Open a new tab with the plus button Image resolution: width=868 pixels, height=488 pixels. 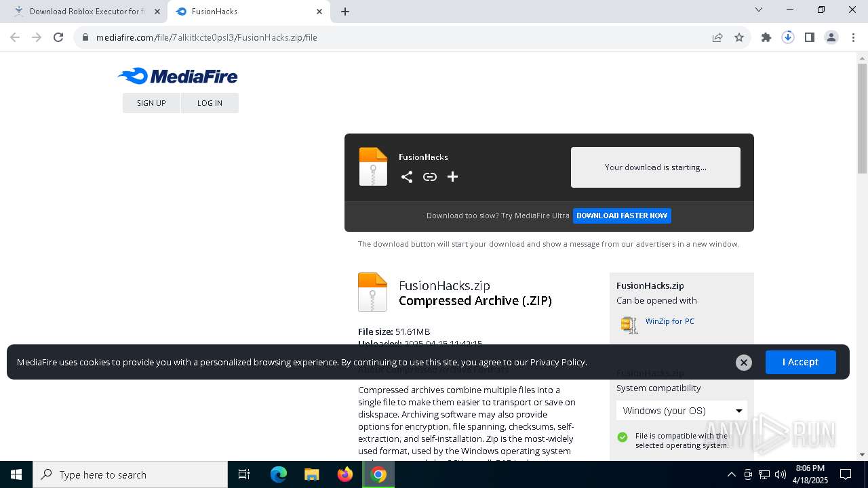(x=345, y=12)
